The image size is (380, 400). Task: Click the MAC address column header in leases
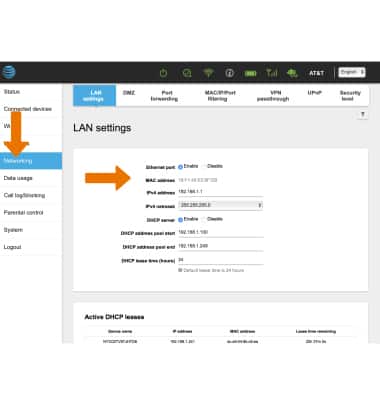click(243, 331)
